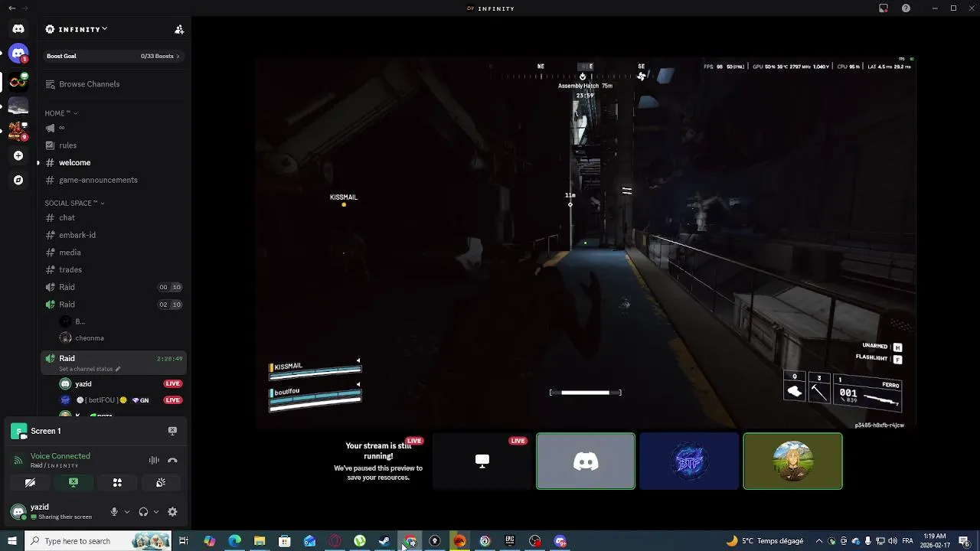
Task: Open Steam from the Windows taskbar
Action: click(384, 541)
